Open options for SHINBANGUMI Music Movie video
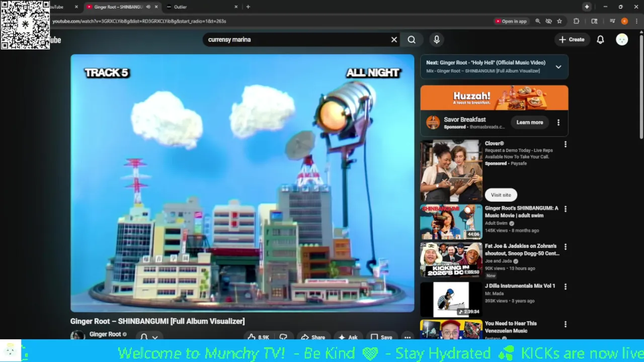Viewport: 644px width, 362px height. pyautogui.click(x=566, y=209)
